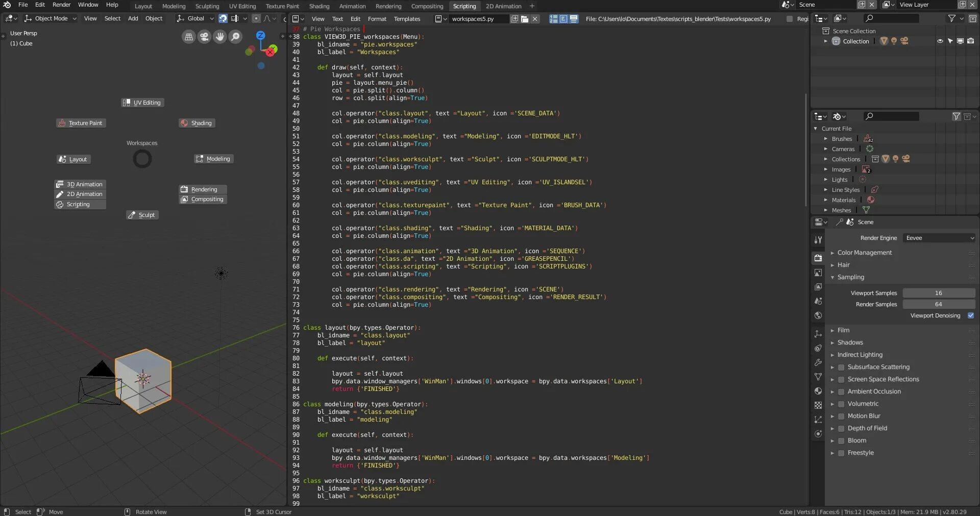
Task: Enable the Motion Blur checkbox
Action: [841, 416]
